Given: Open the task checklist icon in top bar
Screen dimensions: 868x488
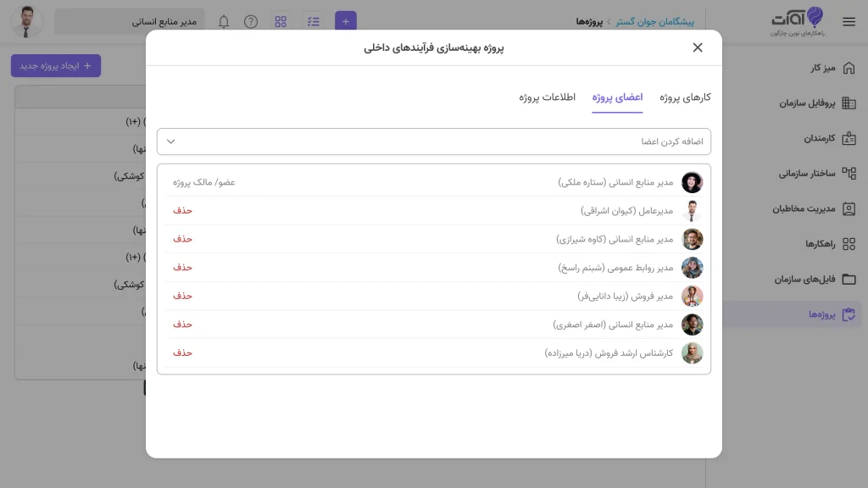Looking at the screenshot, I should pyautogui.click(x=314, y=21).
